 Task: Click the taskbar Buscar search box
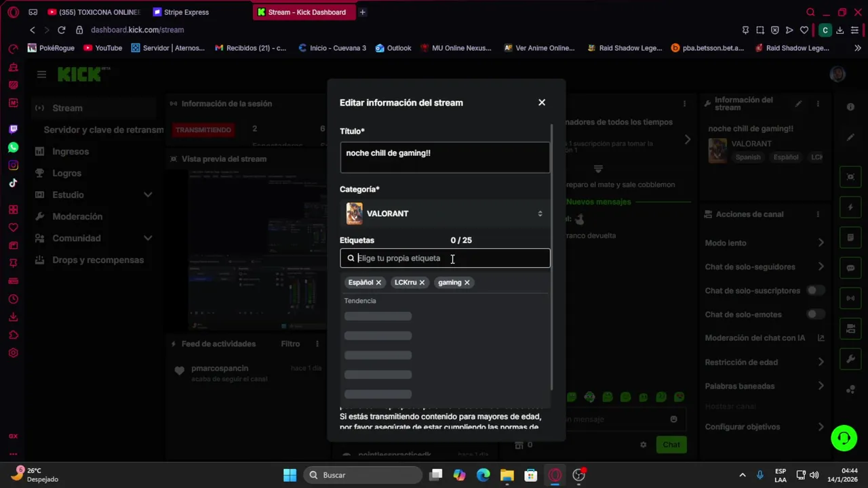pos(364,475)
